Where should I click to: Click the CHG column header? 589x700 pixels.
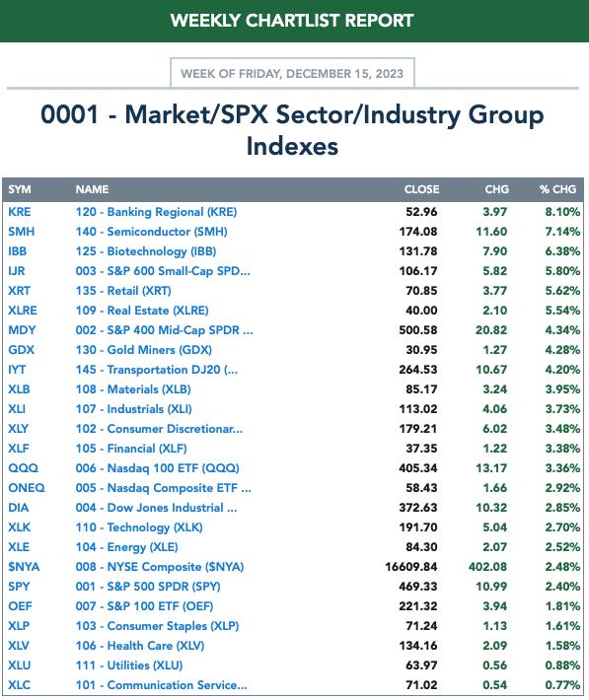497,189
